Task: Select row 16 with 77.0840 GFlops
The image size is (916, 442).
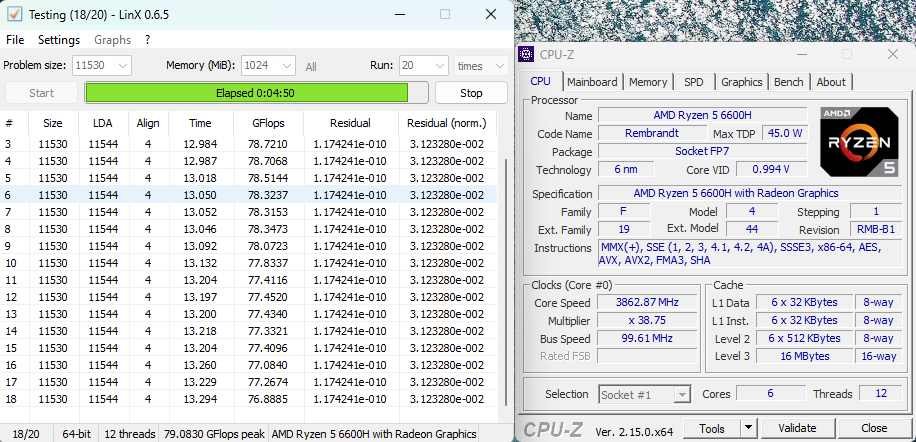Action: pyautogui.click(x=248, y=365)
